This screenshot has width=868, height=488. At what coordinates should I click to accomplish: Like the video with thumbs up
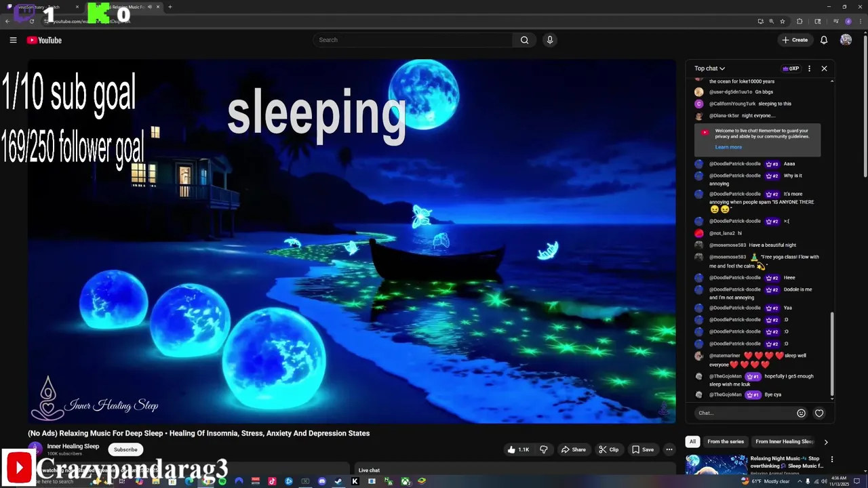(x=518, y=449)
